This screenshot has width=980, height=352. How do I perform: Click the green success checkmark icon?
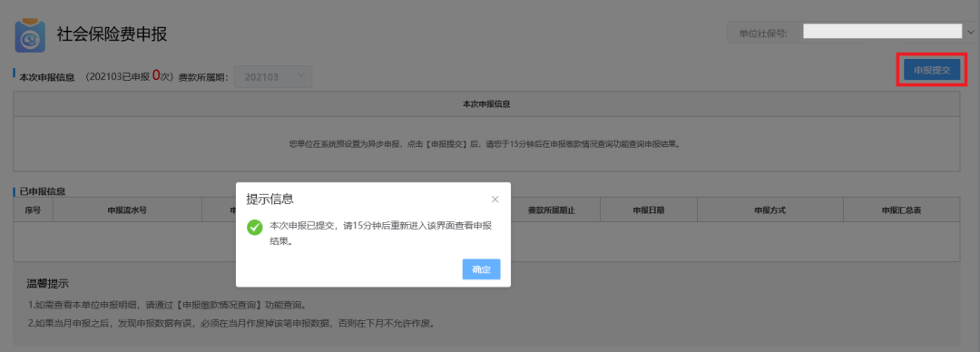pyautogui.click(x=254, y=227)
